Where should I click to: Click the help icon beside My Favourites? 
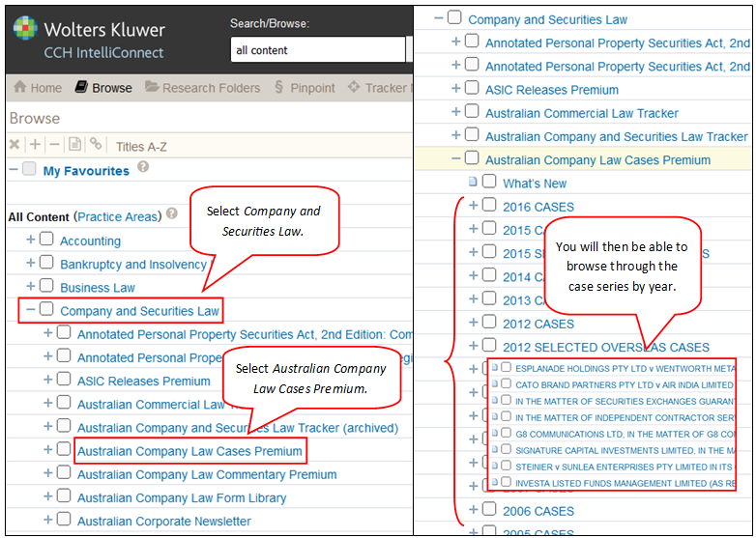click(x=143, y=167)
